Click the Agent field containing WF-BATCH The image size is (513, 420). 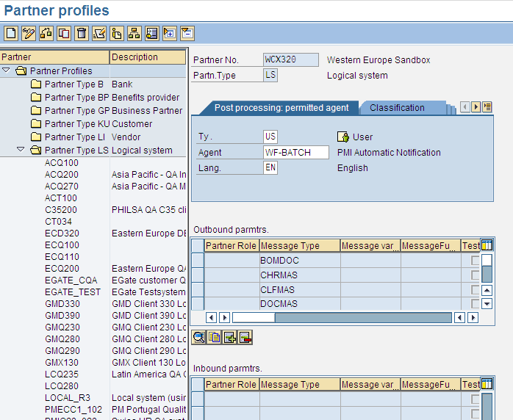[296, 153]
